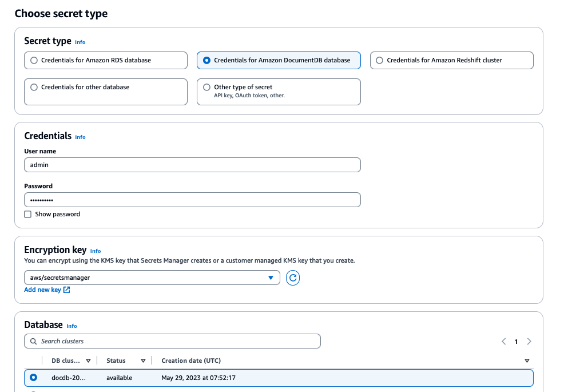Sort by Creation date (UTC) arrow

(x=527, y=361)
